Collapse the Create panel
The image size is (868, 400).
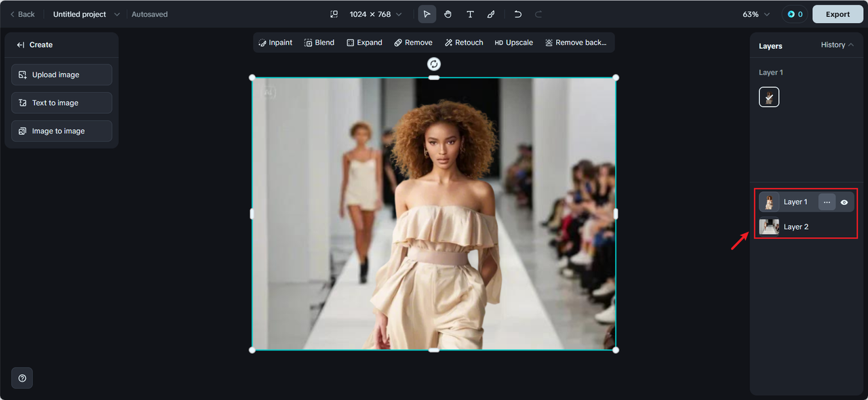(x=21, y=45)
